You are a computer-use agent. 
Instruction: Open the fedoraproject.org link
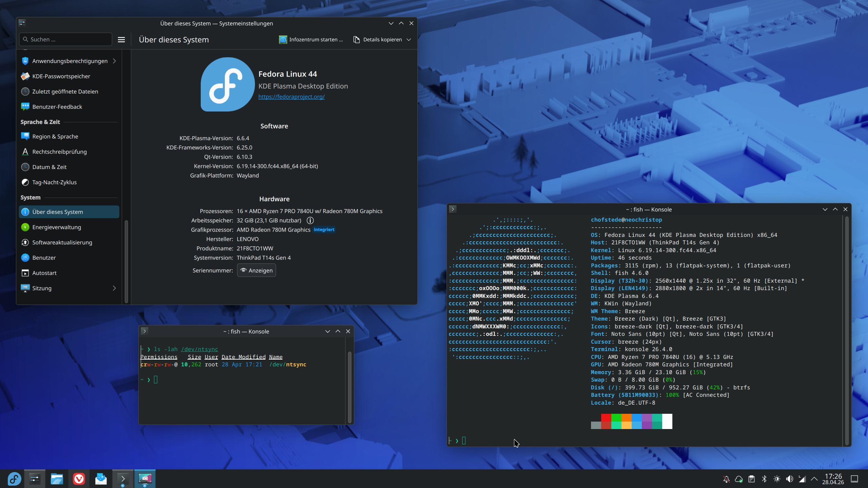coord(291,97)
